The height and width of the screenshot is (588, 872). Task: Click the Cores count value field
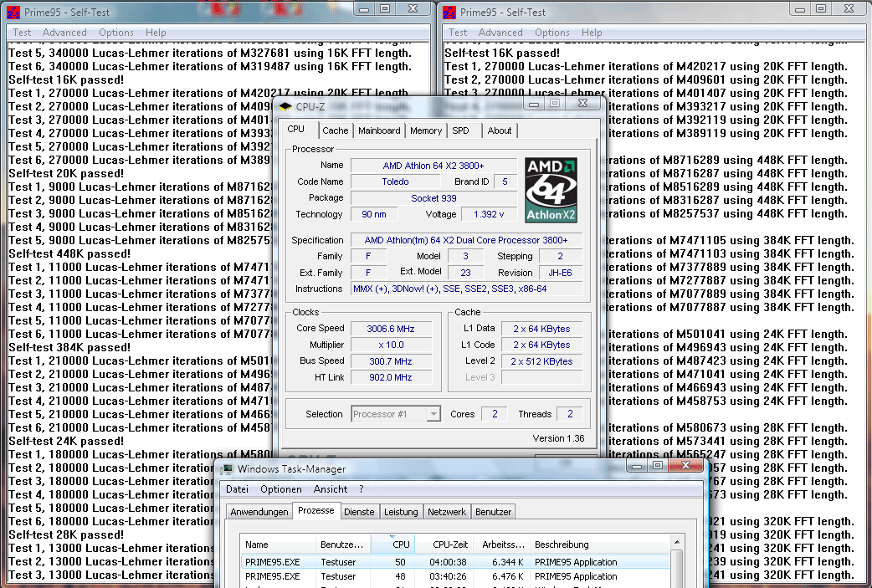click(x=495, y=414)
